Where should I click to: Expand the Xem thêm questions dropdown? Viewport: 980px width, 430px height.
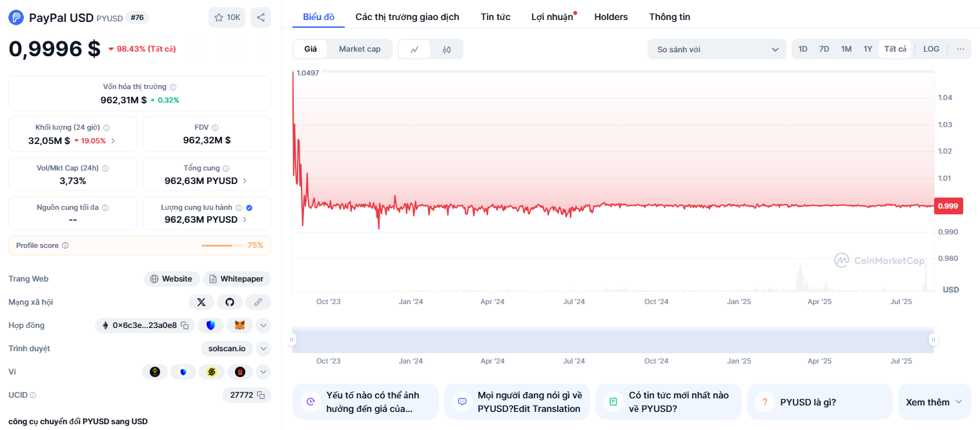pyautogui.click(x=934, y=402)
